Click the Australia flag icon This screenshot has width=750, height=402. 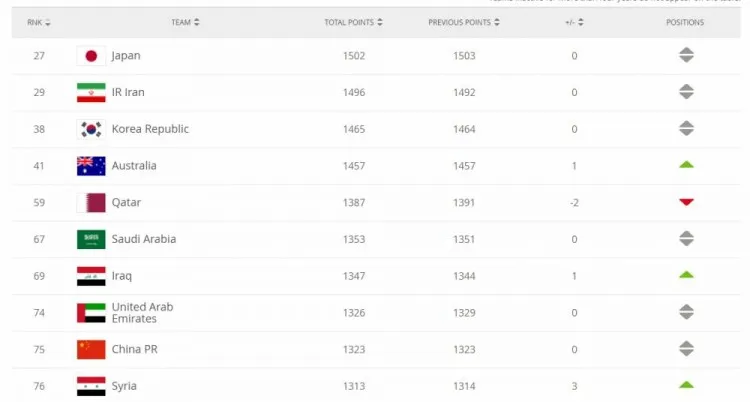(x=91, y=166)
